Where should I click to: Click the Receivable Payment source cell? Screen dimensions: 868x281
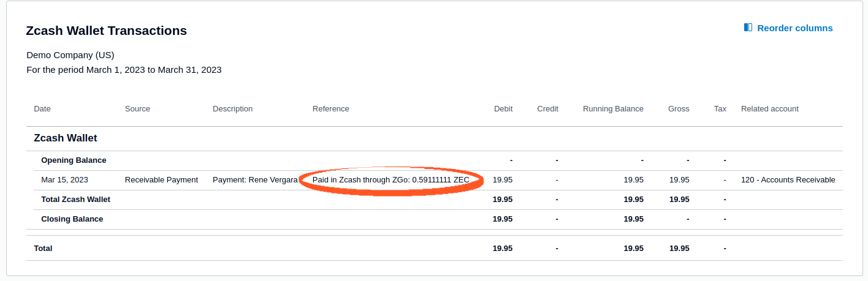pos(161,180)
